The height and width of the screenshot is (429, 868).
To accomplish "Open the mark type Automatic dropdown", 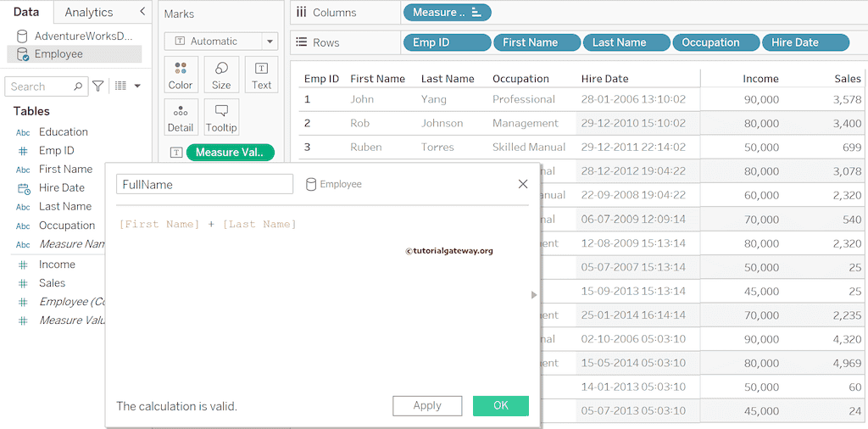I will [221, 42].
